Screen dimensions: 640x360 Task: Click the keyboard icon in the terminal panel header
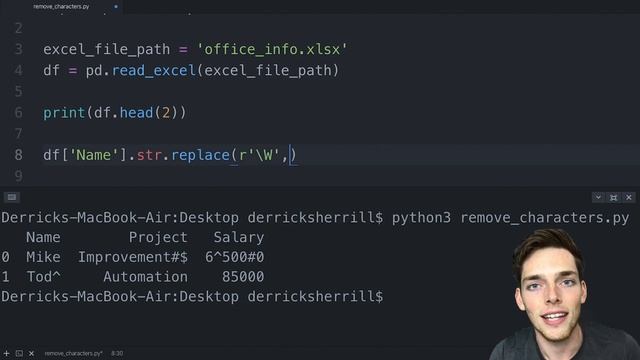tap(12, 198)
